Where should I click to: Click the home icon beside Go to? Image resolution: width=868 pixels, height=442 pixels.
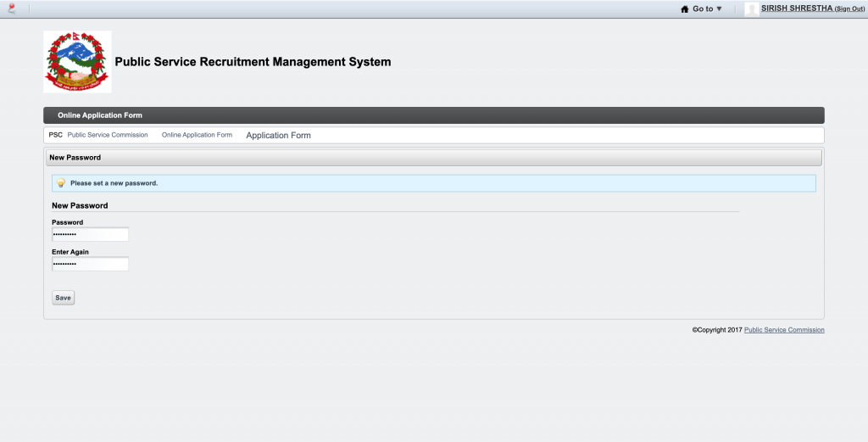pos(685,9)
